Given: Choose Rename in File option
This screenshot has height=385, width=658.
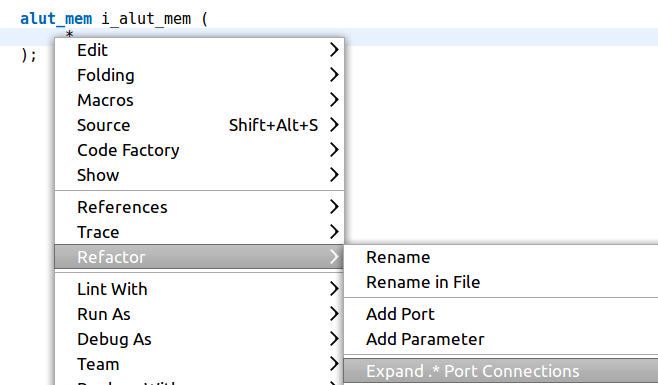Looking at the screenshot, I should [x=501, y=282].
